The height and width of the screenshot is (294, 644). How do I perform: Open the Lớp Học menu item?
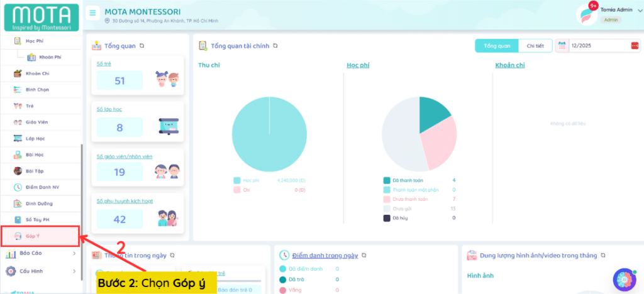click(x=36, y=138)
